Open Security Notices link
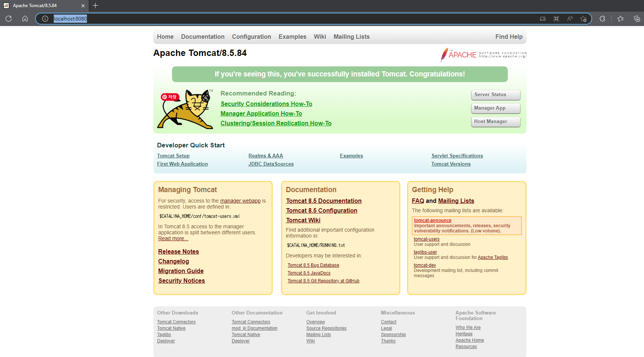 181,281
